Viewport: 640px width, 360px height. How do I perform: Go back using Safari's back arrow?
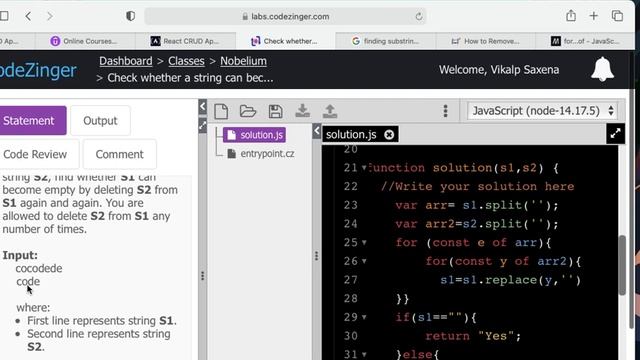[x=28, y=16]
